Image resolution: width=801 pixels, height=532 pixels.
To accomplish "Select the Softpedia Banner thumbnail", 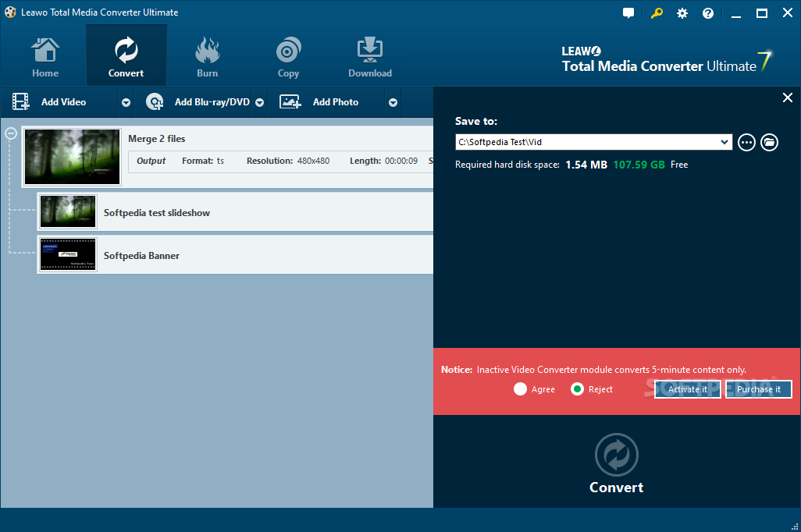I will (68, 254).
